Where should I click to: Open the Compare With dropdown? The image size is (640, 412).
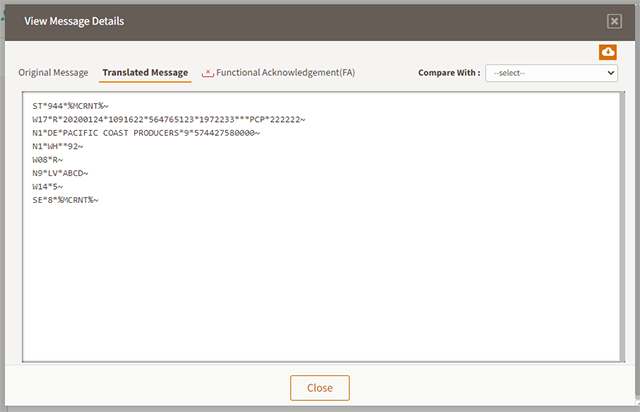point(550,73)
